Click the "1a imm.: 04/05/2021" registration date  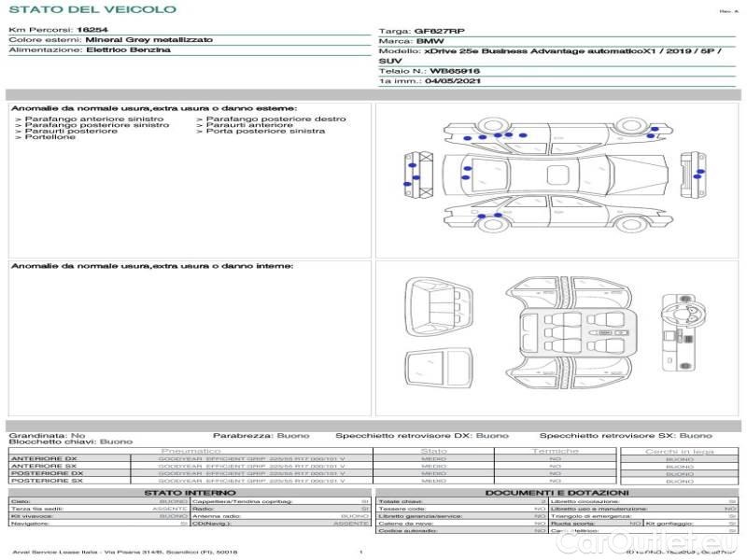click(430, 81)
